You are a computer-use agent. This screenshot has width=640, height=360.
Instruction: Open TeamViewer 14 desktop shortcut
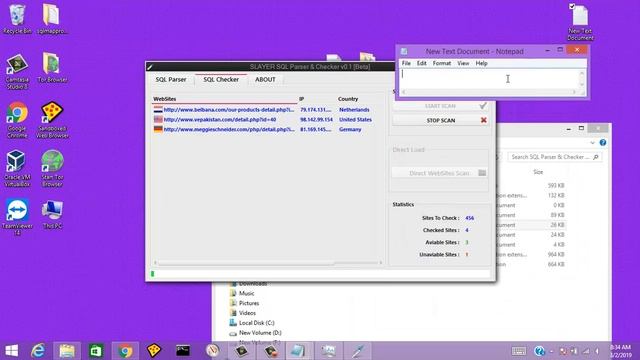point(17,217)
